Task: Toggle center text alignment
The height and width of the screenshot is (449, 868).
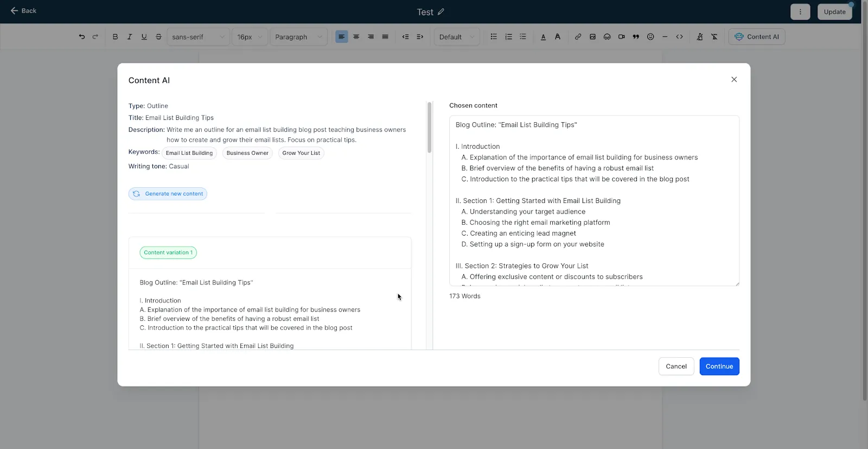Action: [x=356, y=37]
